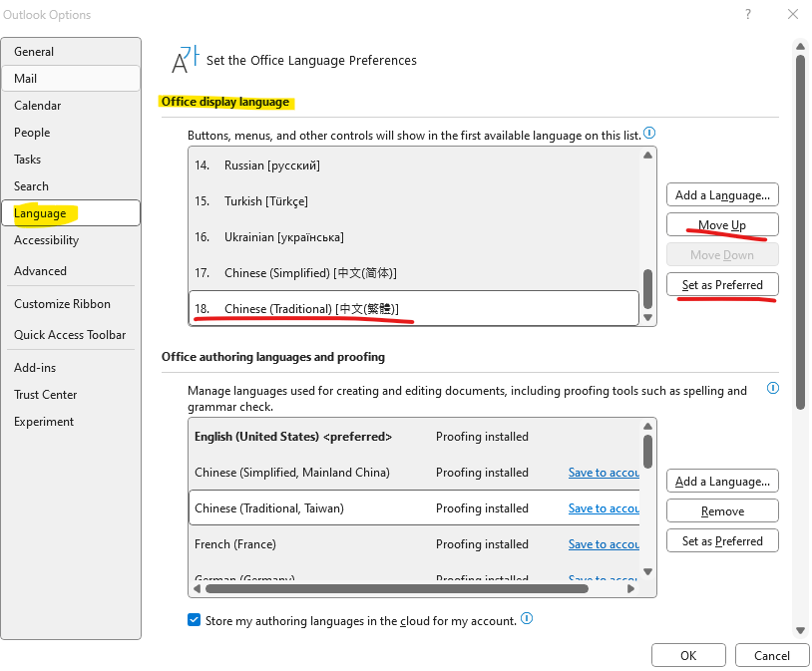Click the authoring list scroll-left arrow
The height and width of the screenshot is (671, 812).
[x=197, y=588]
